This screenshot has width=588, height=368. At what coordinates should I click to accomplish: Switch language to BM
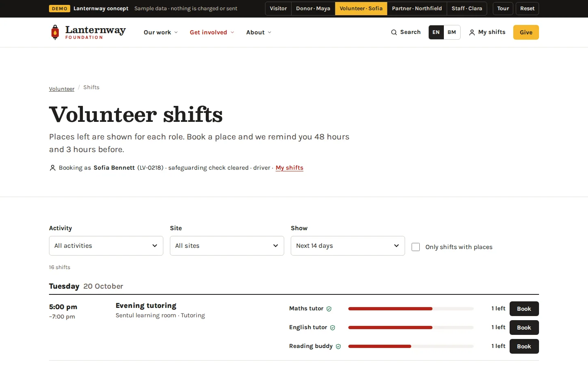click(x=452, y=32)
